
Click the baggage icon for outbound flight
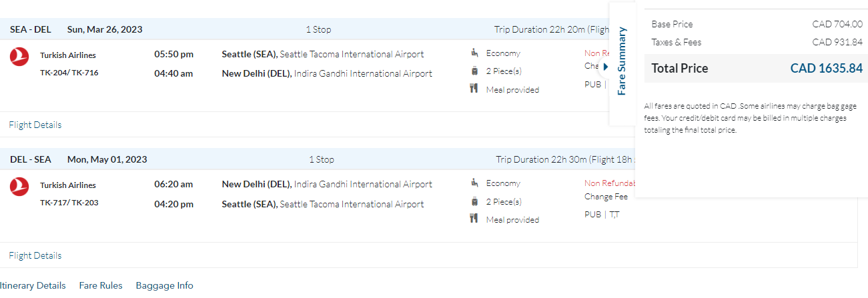point(474,71)
